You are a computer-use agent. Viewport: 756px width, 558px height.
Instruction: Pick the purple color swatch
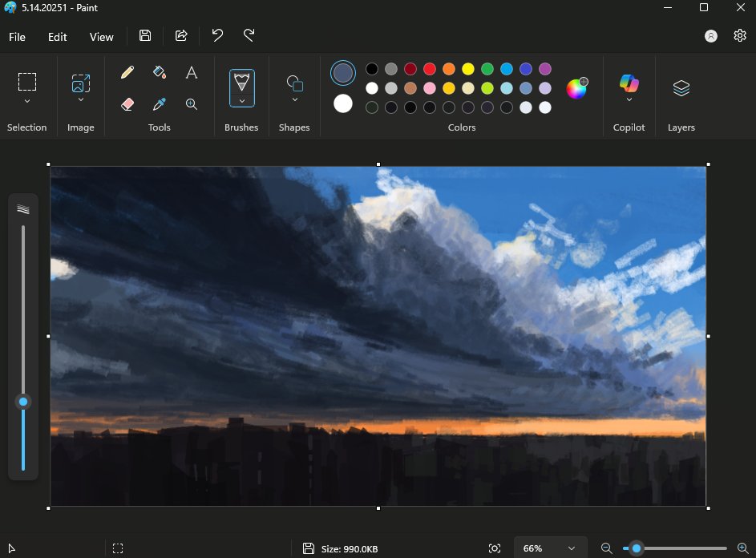pos(545,69)
